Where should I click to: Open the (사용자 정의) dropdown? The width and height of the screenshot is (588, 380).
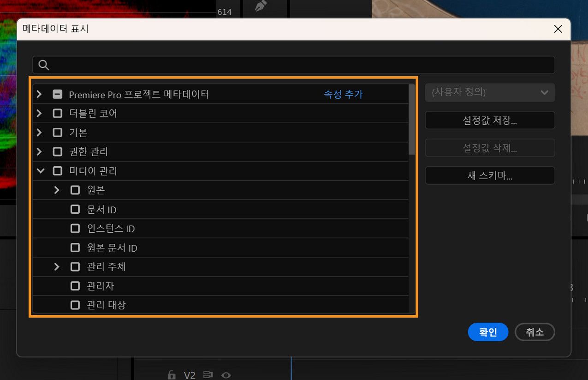point(490,92)
